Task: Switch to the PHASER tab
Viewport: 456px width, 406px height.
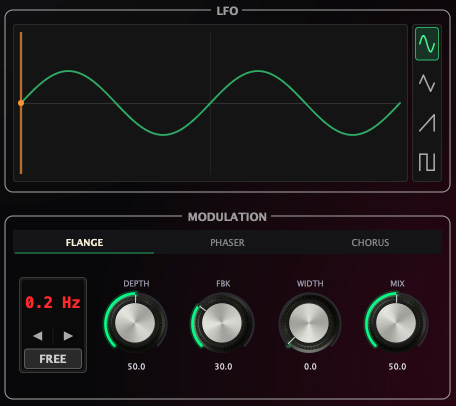Action: click(227, 242)
